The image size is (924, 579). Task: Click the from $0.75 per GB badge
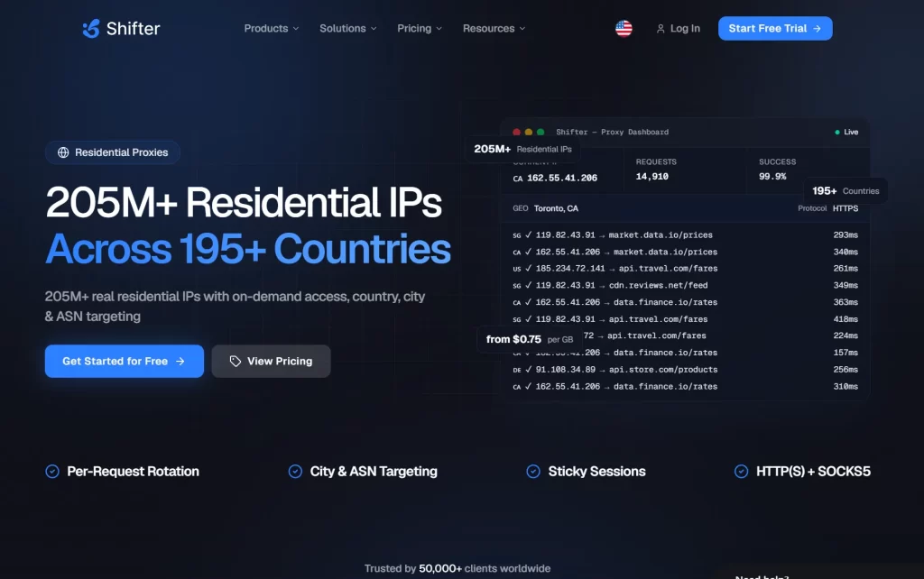coord(529,339)
